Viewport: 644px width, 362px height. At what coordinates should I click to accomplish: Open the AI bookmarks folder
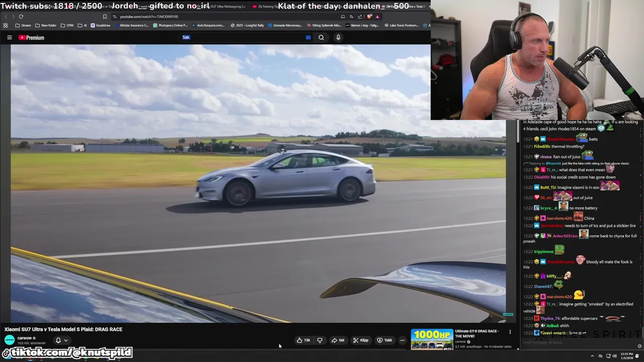click(x=82, y=25)
